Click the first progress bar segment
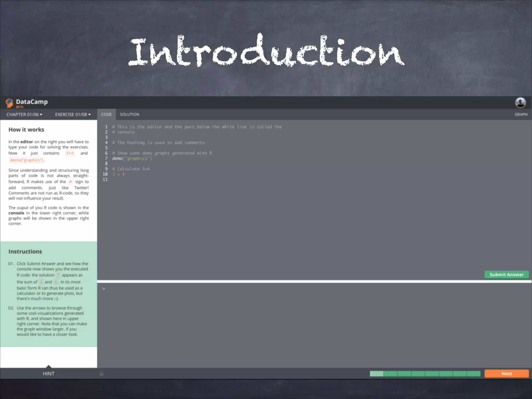This screenshot has height=399, width=532. [x=376, y=374]
